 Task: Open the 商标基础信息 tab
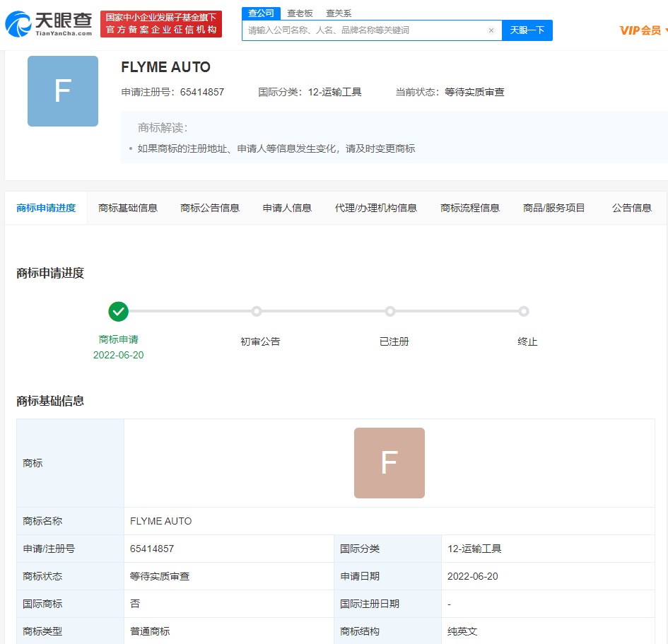click(128, 208)
